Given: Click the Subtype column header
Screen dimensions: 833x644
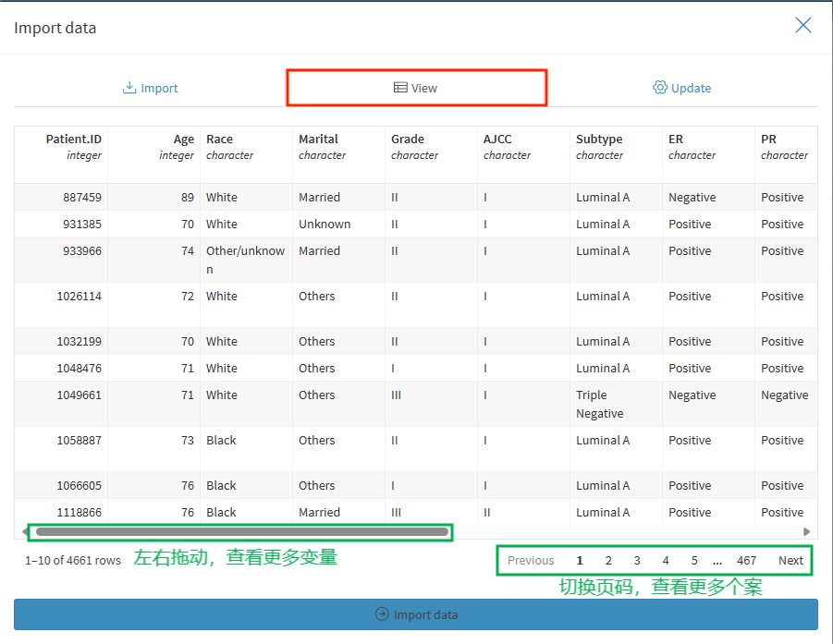Looking at the screenshot, I should pyautogui.click(x=599, y=140).
